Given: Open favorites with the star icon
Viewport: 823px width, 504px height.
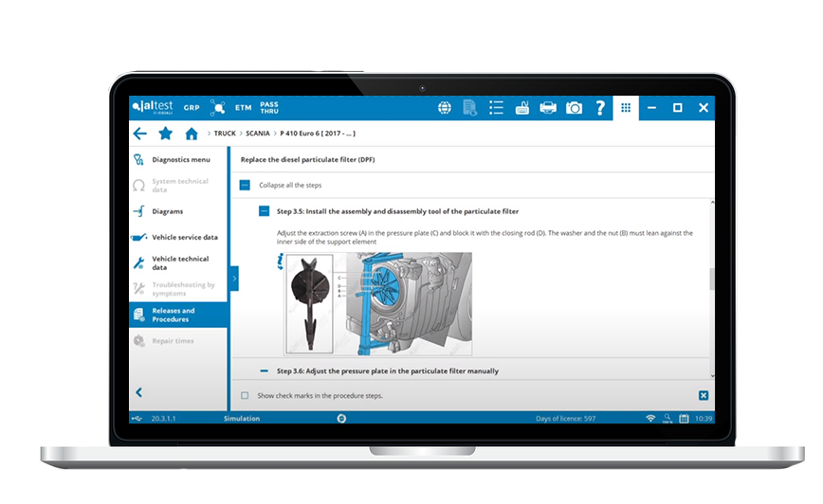Looking at the screenshot, I should tap(165, 134).
